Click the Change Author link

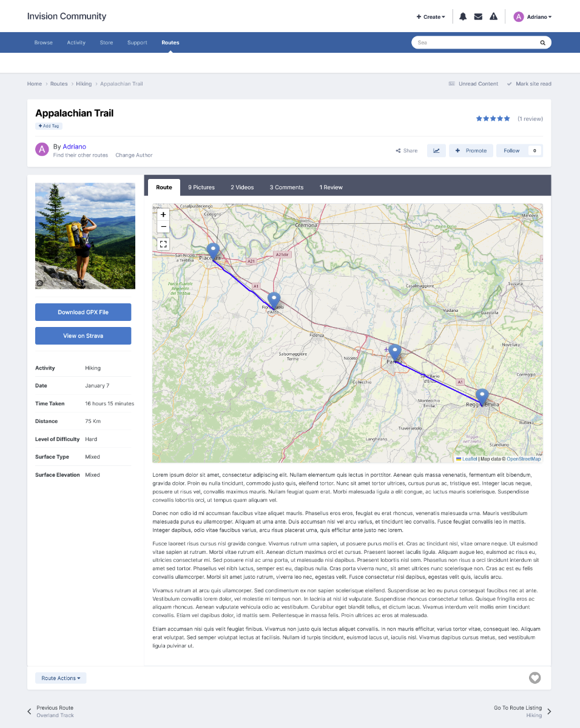134,155
